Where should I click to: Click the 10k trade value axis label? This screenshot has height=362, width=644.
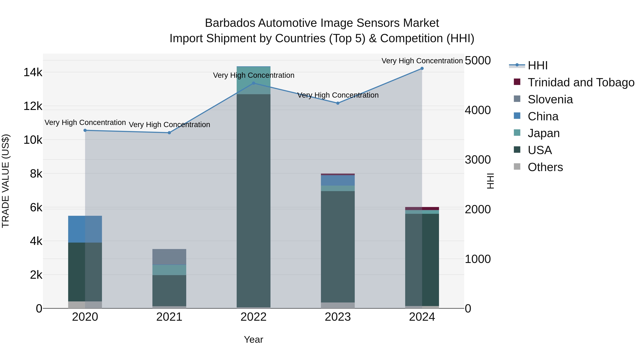33,140
